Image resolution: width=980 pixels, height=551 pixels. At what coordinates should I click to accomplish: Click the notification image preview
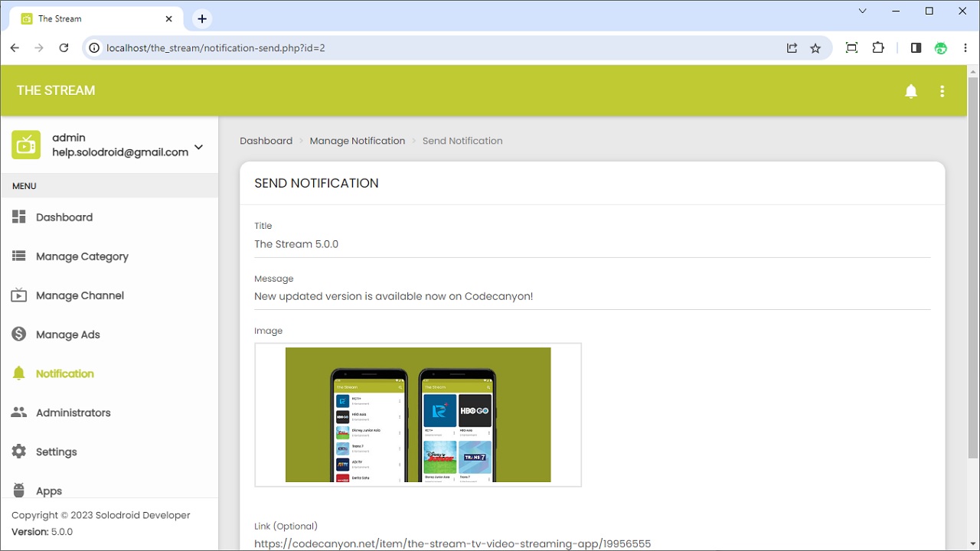[418, 415]
